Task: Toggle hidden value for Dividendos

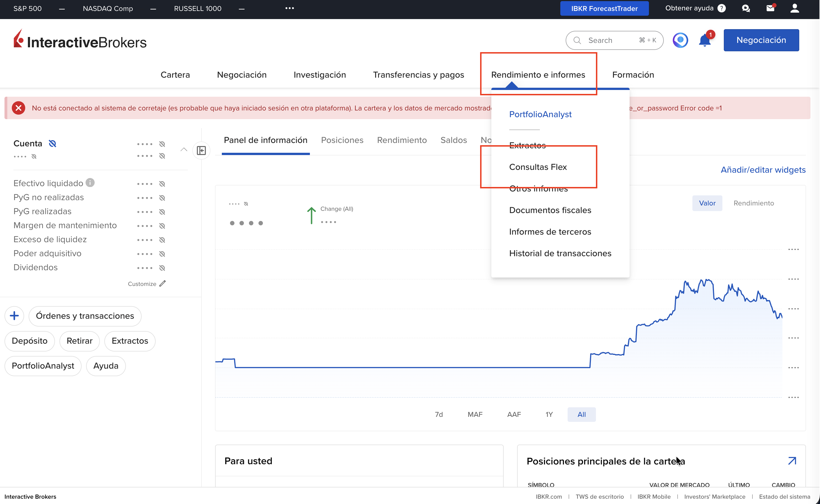Action: (x=162, y=268)
